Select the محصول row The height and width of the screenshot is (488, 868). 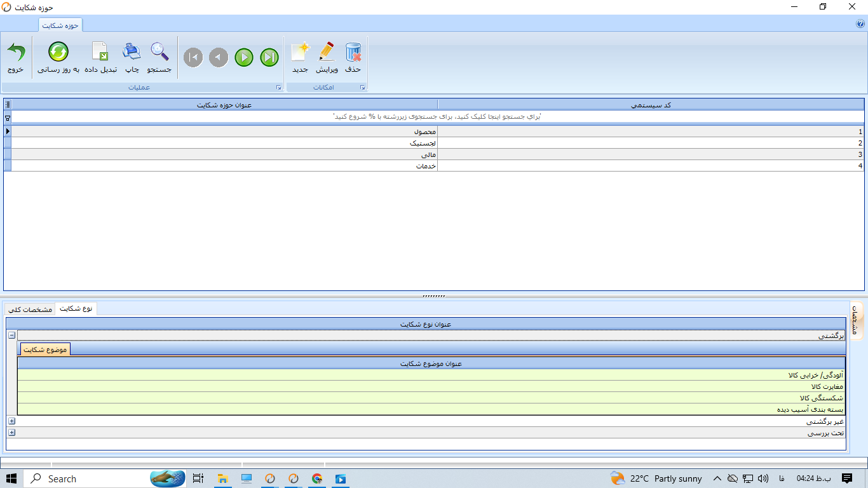click(438, 132)
